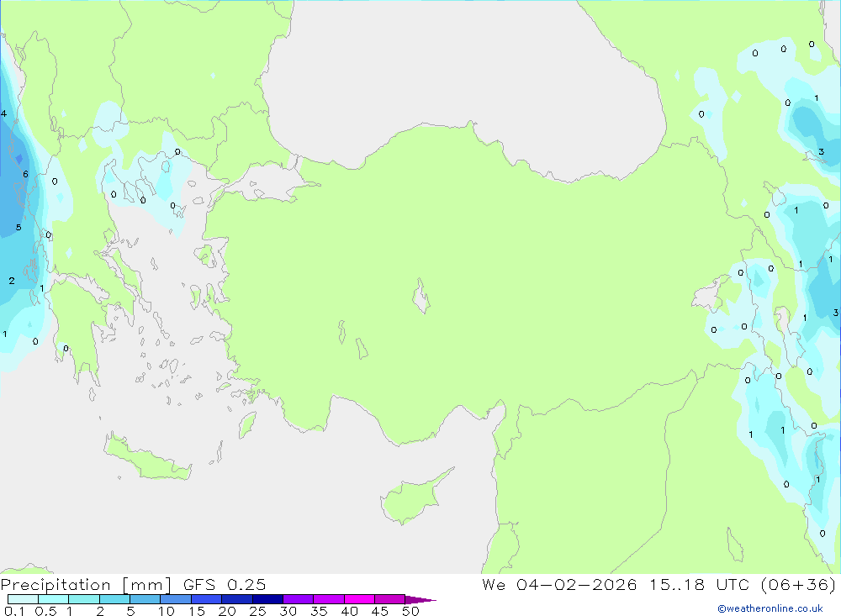The width and height of the screenshot is (841, 616).
Task: Click the legend label '25'
Action: [258, 611]
